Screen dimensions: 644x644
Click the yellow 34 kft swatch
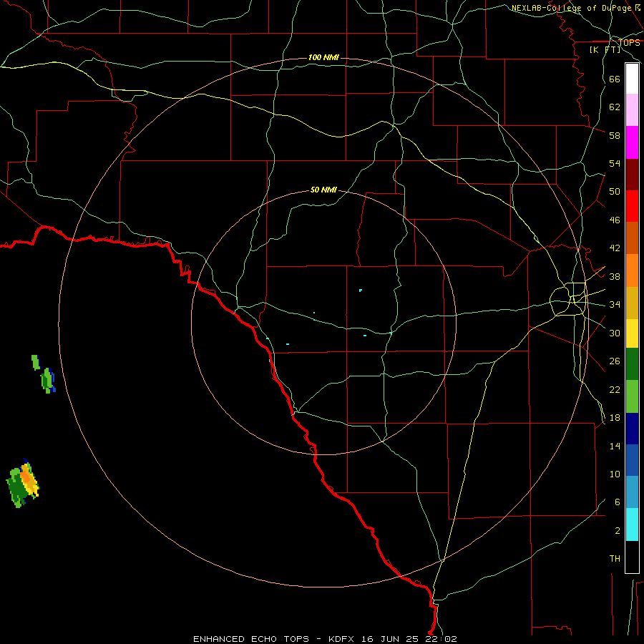(x=632, y=333)
